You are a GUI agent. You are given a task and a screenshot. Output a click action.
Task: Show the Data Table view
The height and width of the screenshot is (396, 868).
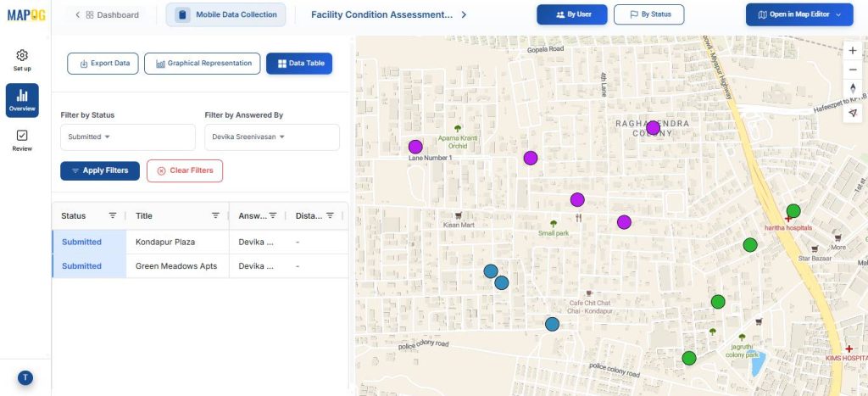pos(299,64)
